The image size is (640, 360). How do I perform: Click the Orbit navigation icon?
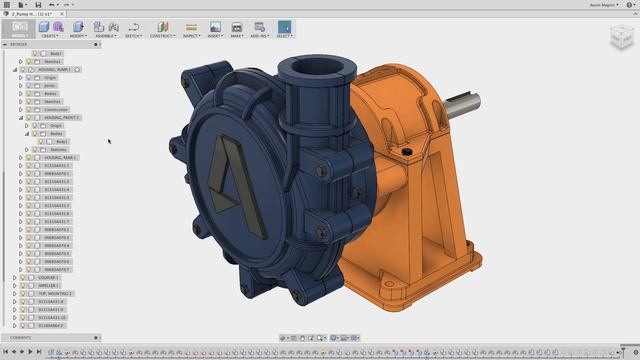[284, 338]
